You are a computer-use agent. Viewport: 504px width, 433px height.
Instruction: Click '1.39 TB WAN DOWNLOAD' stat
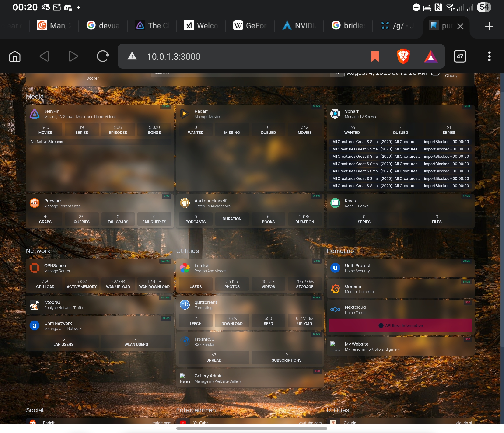[154, 284]
